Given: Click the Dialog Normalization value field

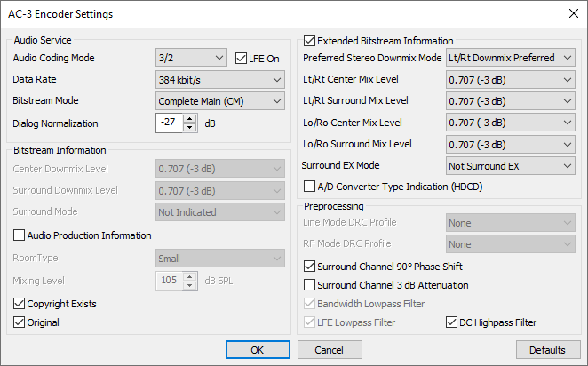Looking at the screenshot, I should [x=169, y=123].
